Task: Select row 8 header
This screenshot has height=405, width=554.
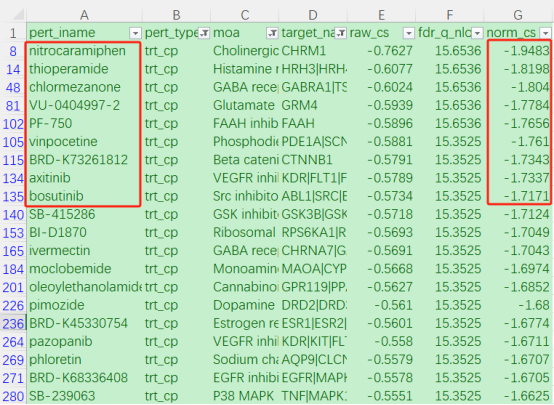Action: coord(13,51)
